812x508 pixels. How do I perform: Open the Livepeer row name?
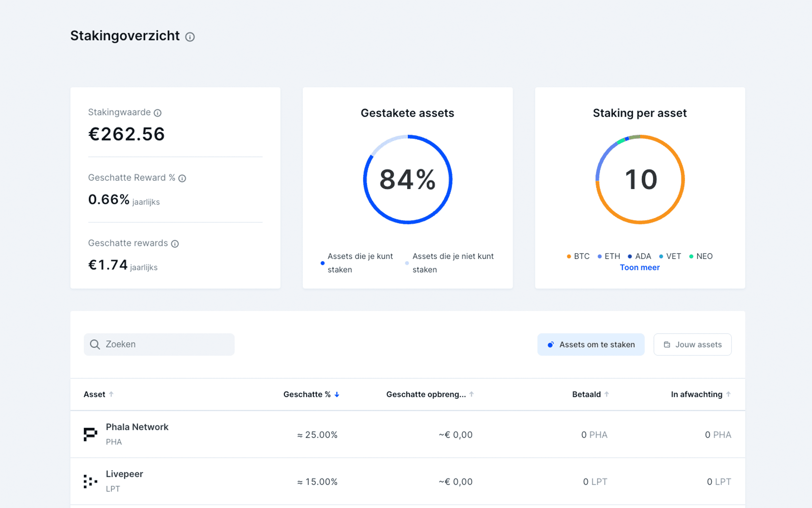[125, 474]
